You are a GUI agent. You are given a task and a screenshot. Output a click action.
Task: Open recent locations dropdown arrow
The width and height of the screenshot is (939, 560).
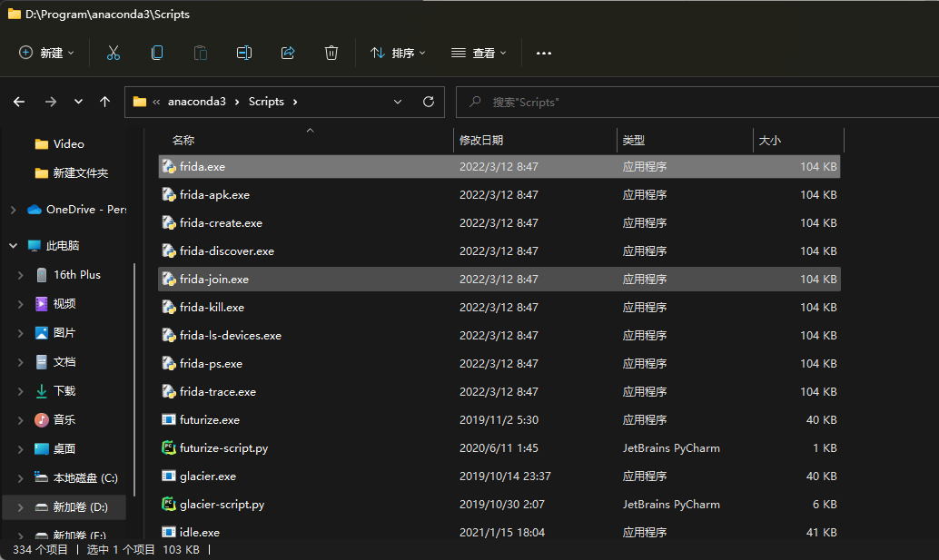(78, 102)
